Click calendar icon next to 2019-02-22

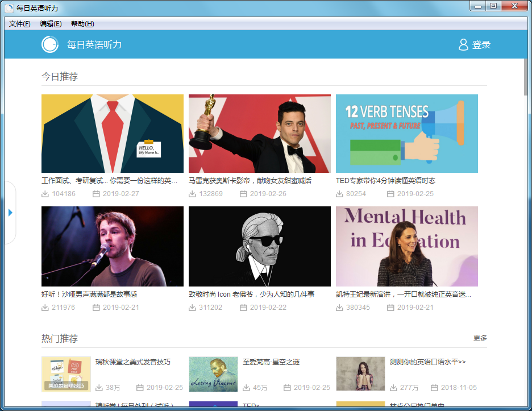click(243, 308)
